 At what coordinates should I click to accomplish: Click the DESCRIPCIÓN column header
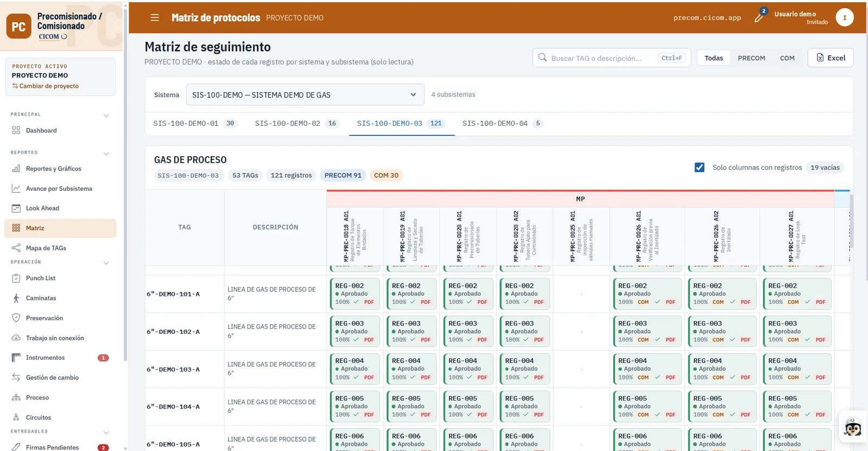coord(276,227)
